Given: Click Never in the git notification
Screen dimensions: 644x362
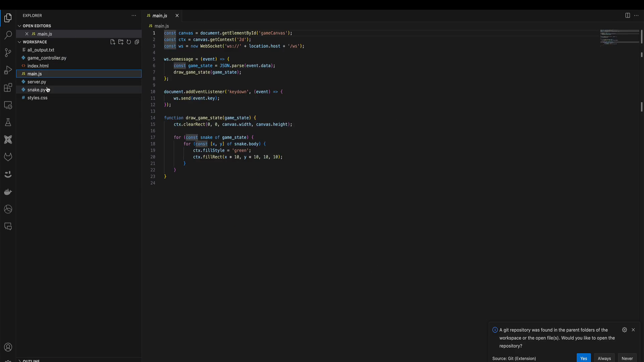Looking at the screenshot, I should 627,358.
